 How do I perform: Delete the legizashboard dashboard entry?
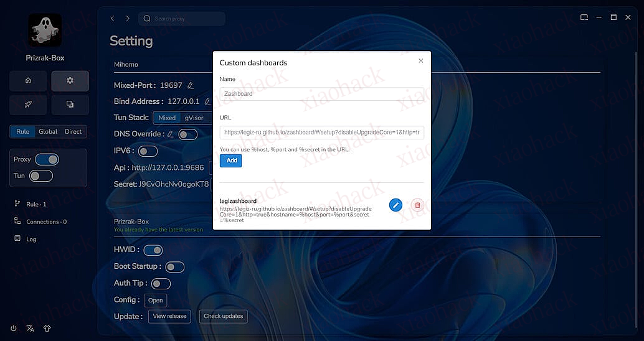pyautogui.click(x=417, y=205)
